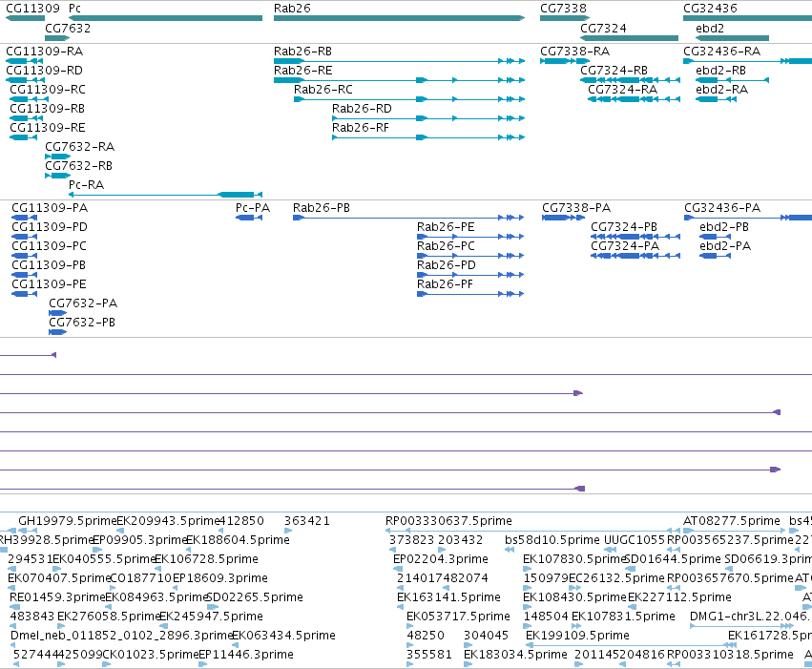The width and height of the screenshot is (812, 669).
Task: Click EST AT08277.5prime
Action: click(732, 520)
